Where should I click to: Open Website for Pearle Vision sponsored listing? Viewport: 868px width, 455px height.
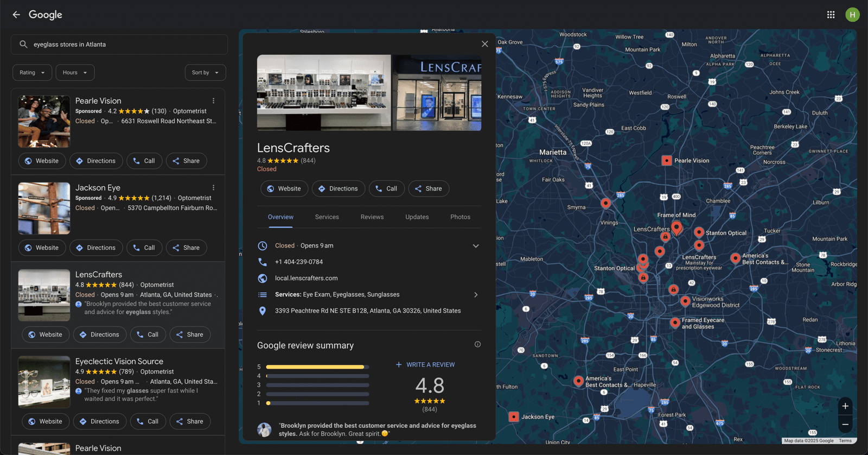pyautogui.click(x=42, y=161)
